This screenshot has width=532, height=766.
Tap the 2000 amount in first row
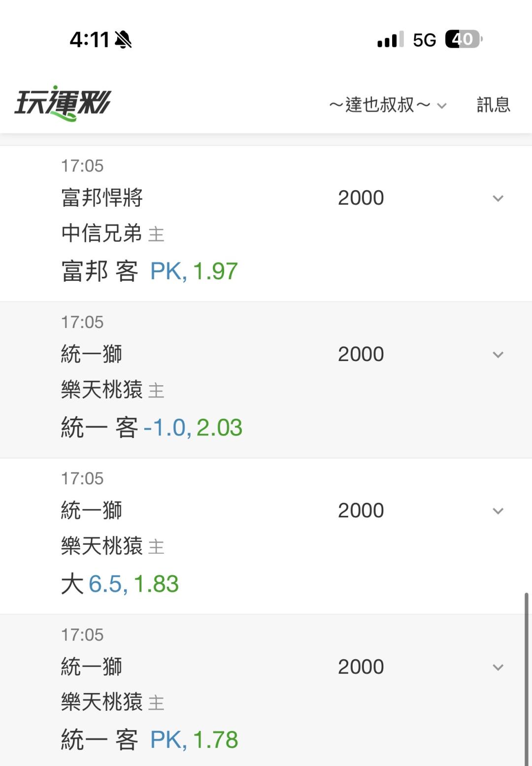[361, 198]
